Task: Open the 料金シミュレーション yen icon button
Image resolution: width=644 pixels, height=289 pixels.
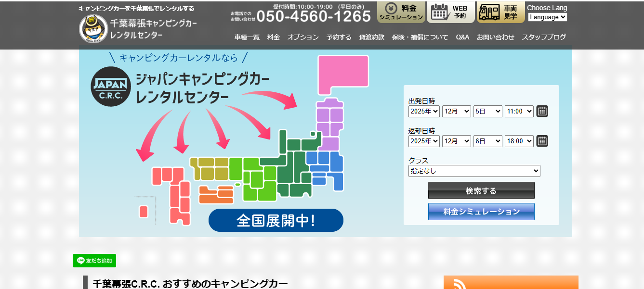Action: click(x=401, y=12)
